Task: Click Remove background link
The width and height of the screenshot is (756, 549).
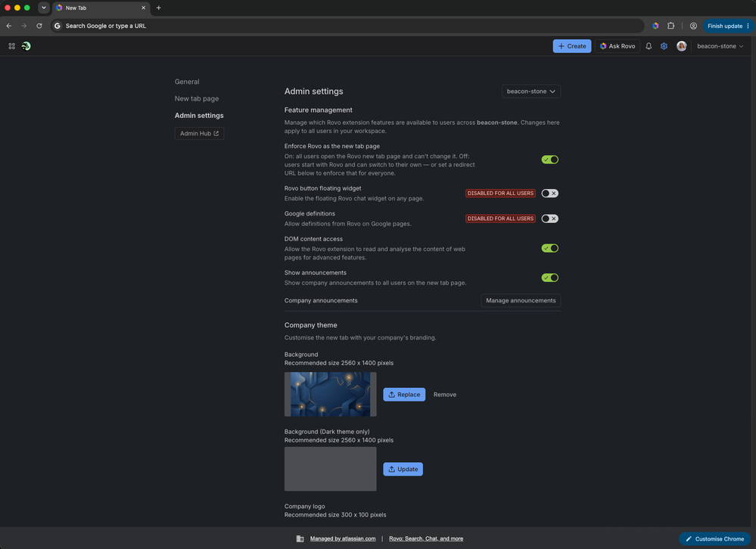Action: click(444, 395)
